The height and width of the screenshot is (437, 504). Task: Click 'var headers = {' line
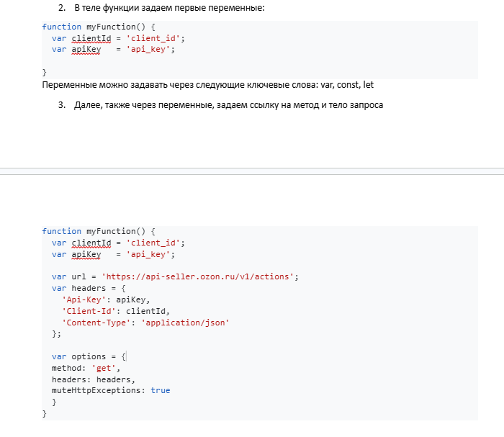(89, 288)
